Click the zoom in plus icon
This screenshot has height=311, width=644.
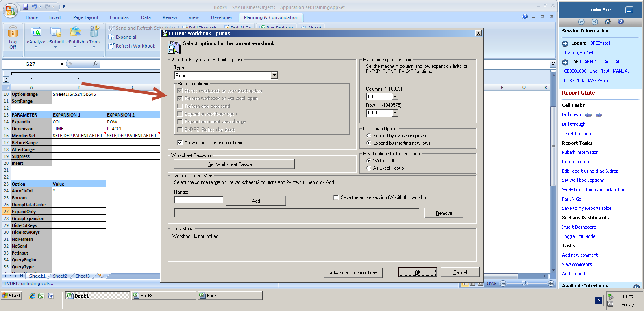click(x=551, y=283)
